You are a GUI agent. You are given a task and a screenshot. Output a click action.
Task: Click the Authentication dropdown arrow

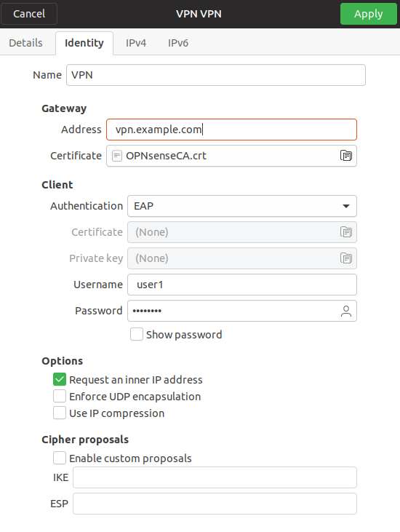[x=345, y=206]
